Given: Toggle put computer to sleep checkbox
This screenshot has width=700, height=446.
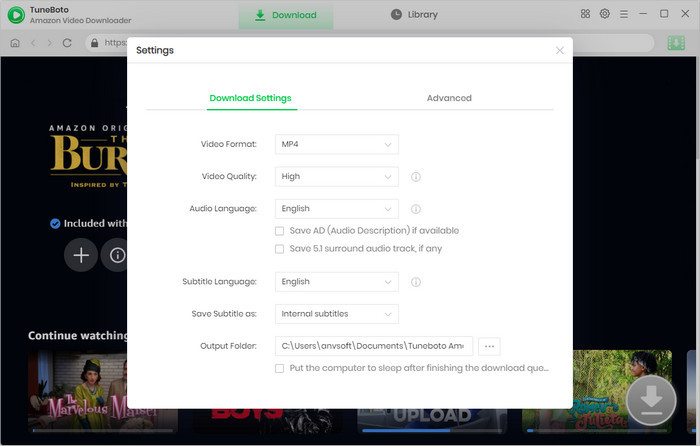Looking at the screenshot, I should pyautogui.click(x=280, y=368).
